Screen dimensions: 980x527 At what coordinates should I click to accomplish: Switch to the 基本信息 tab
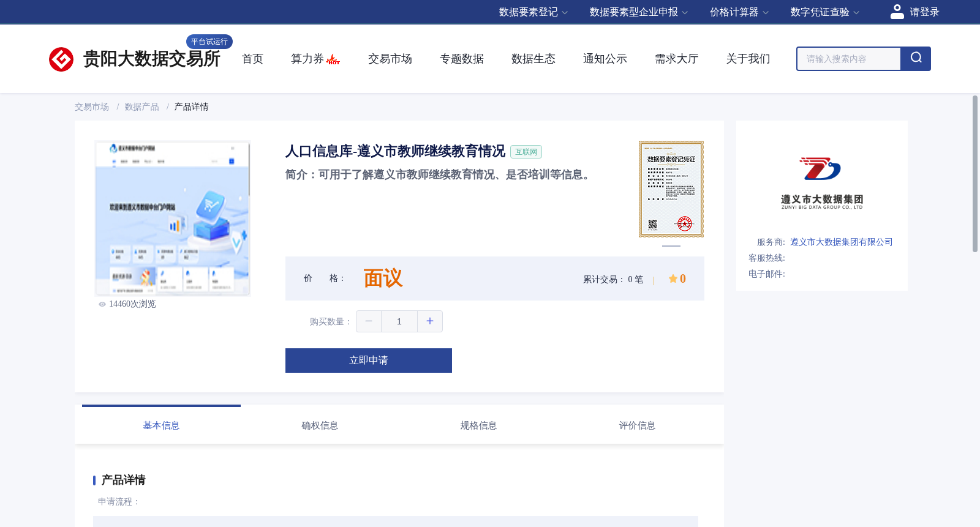161,425
